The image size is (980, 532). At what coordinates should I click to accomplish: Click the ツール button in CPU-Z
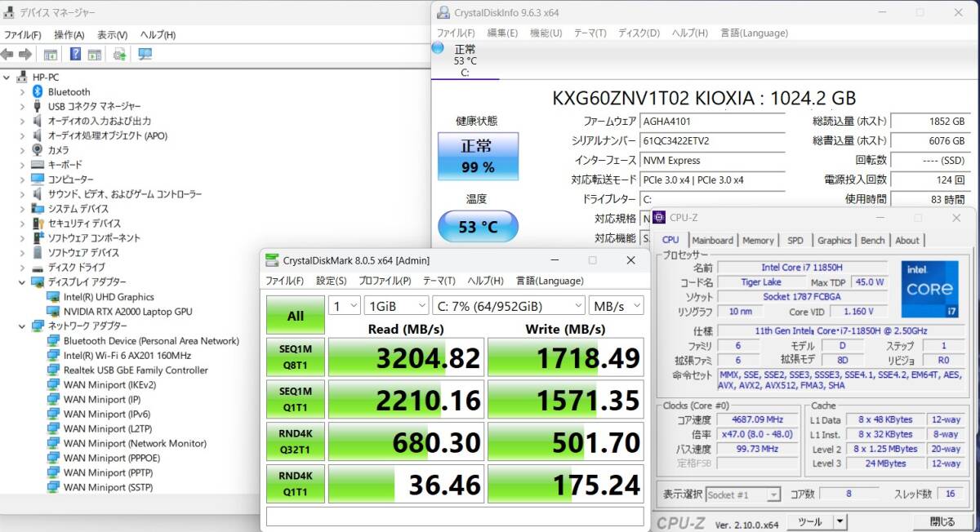(809, 521)
